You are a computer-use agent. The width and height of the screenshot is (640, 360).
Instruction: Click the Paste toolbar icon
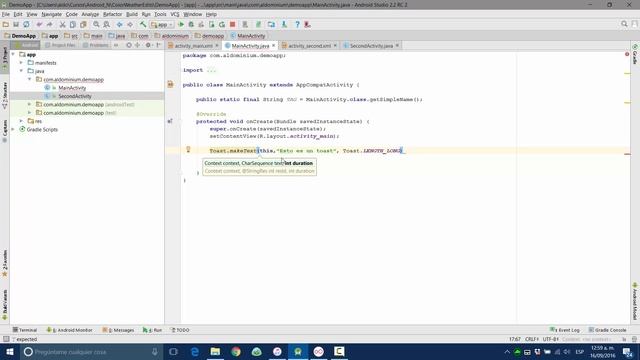(83, 24)
